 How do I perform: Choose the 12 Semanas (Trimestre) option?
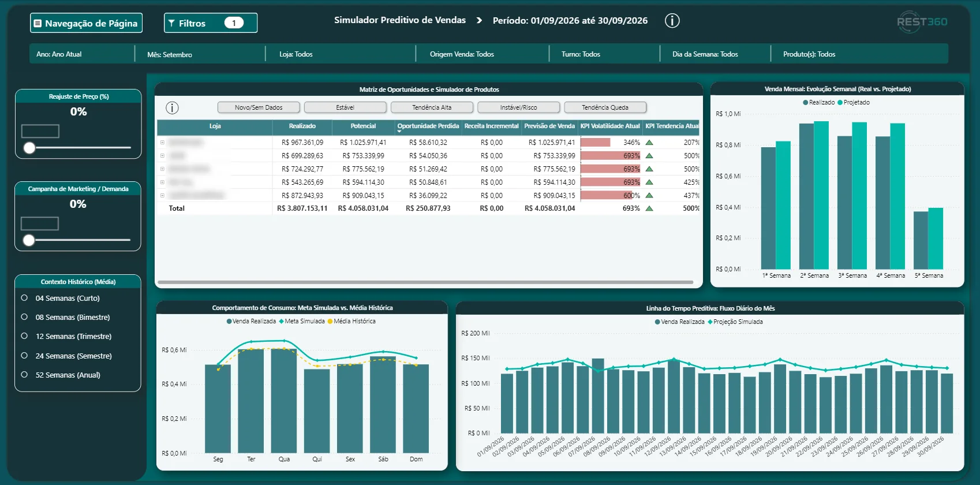pos(24,336)
